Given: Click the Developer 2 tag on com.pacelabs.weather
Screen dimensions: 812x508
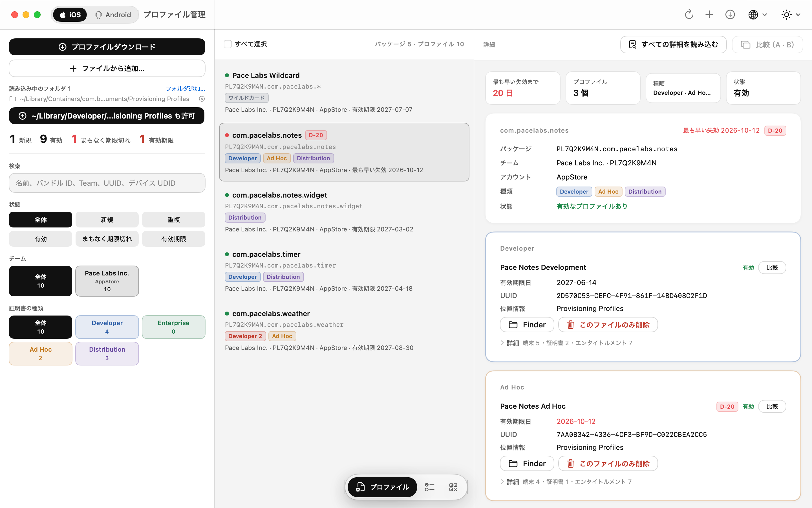Looking at the screenshot, I should [245, 336].
